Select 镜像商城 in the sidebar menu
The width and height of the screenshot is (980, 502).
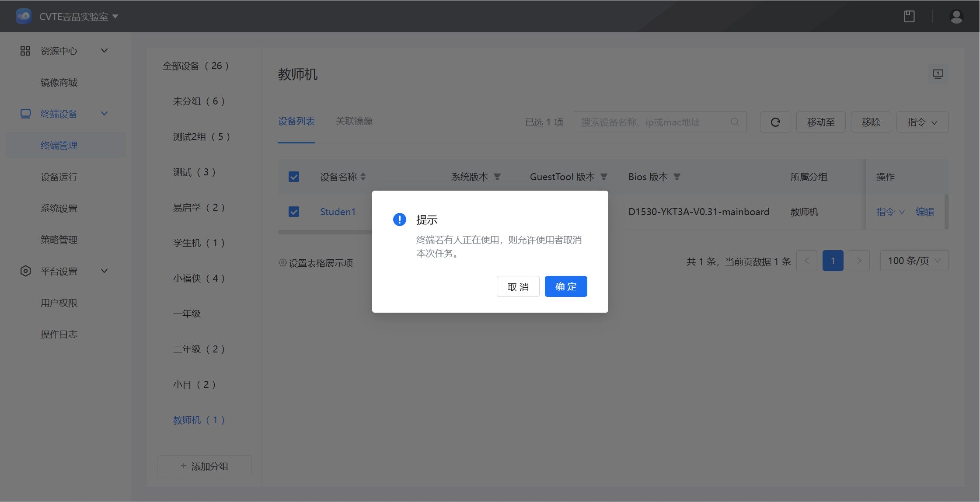point(59,82)
